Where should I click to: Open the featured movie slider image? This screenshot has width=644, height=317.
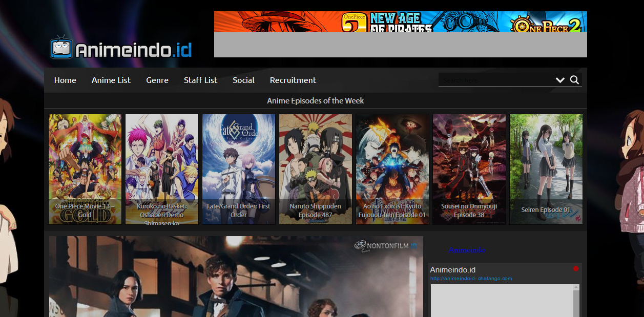tap(236, 277)
